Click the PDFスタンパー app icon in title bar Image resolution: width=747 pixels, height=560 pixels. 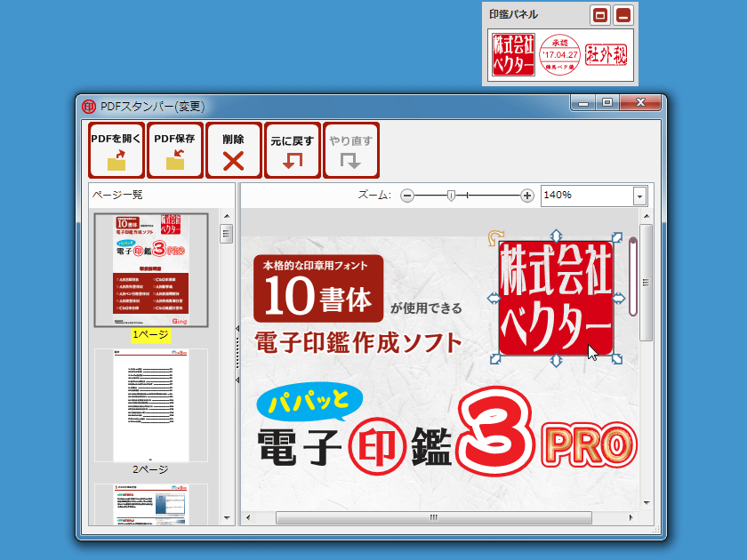pos(89,106)
